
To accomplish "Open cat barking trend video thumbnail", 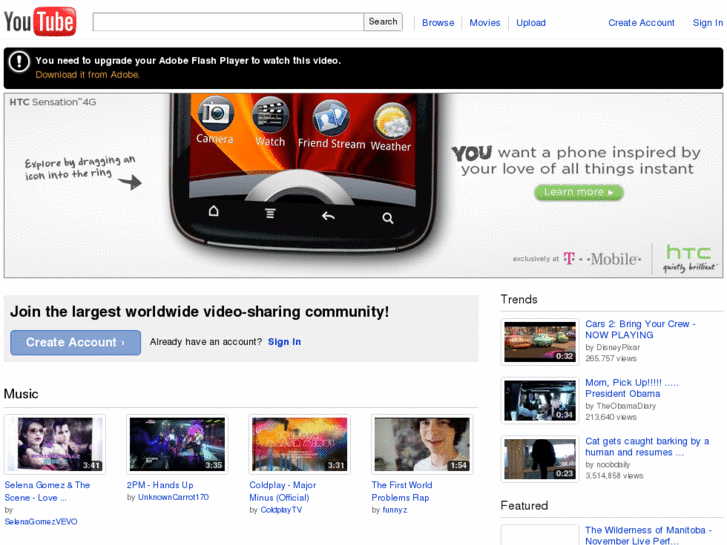I will point(540,459).
